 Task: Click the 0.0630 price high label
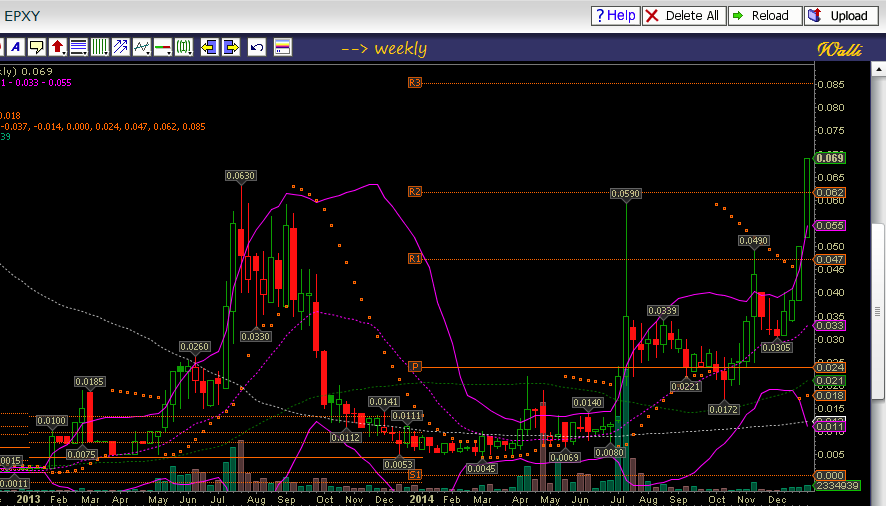tap(241, 176)
